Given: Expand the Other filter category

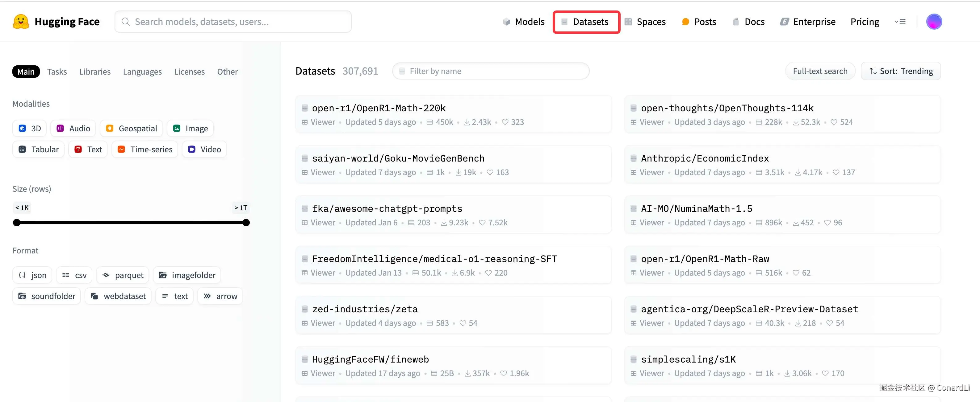Looking at the screenshot, I should point(227,72).
